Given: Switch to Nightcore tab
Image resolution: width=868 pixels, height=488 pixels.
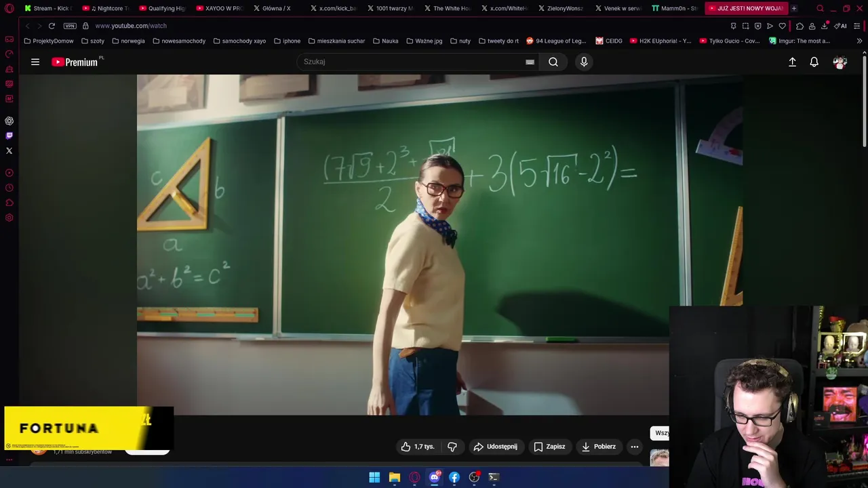Looking at the screenshot, I should (x=105, y=8).
